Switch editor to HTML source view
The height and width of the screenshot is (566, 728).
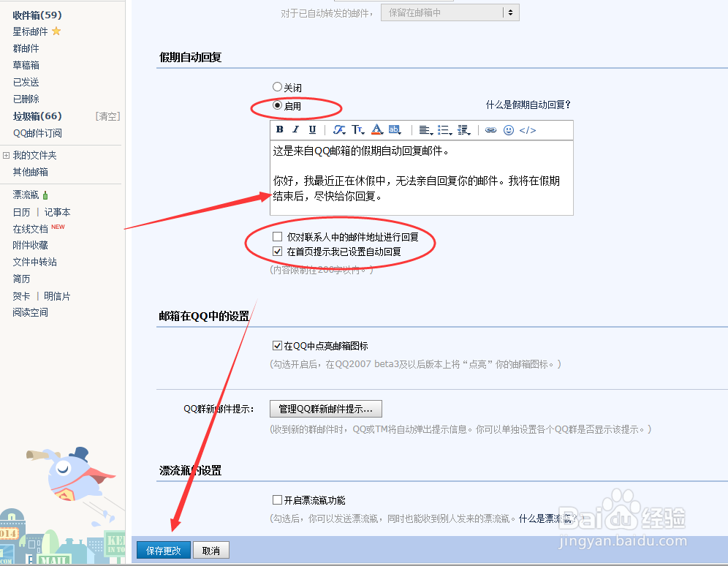pos(528,130)
